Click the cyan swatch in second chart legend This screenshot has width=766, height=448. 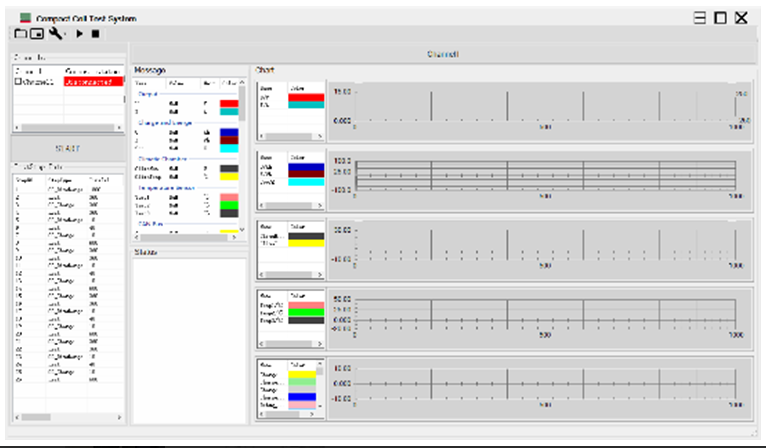pos(306,182)
